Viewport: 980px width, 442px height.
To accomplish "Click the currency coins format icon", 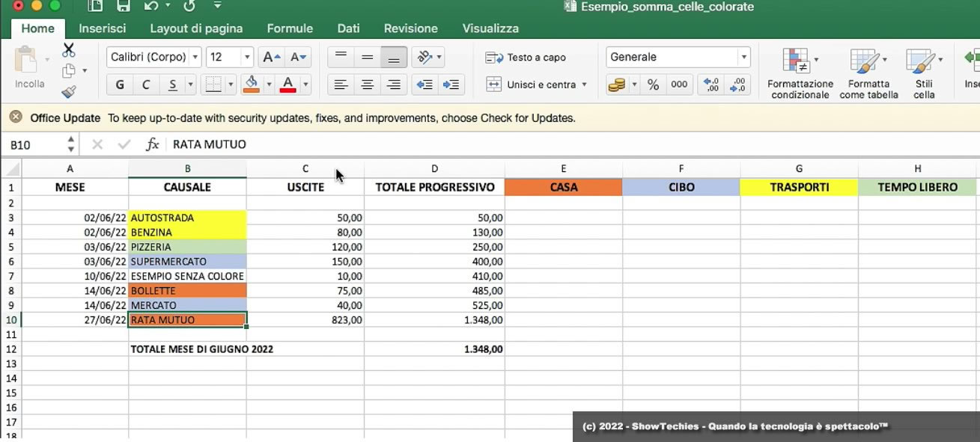I will pyautogui.click(x=616, y=85).
